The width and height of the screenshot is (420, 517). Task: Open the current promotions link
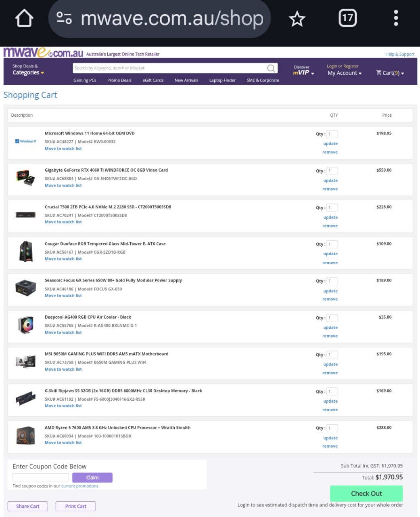(80, 486)
